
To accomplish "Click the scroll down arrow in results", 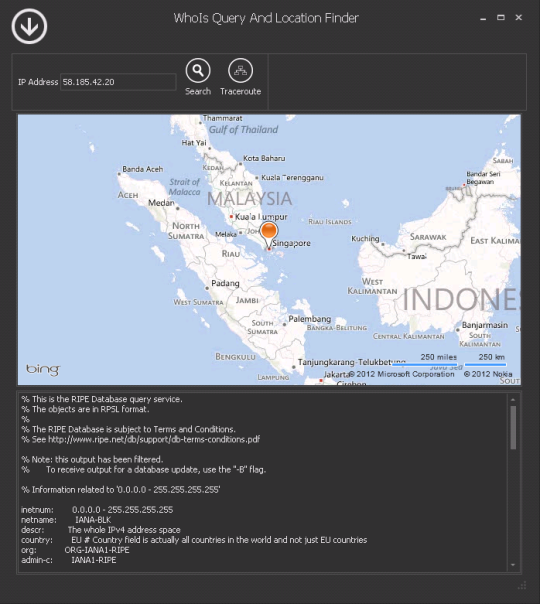I will 513,565.
